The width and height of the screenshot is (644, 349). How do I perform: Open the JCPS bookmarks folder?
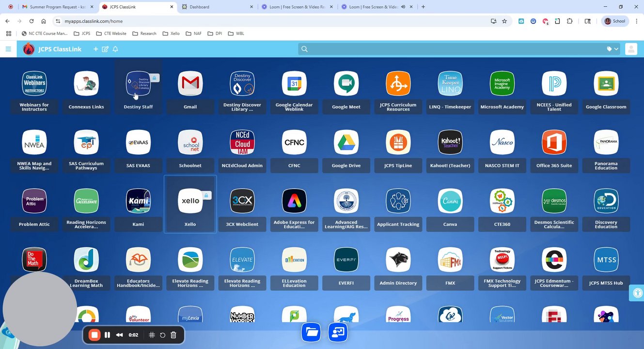point(82,33)
